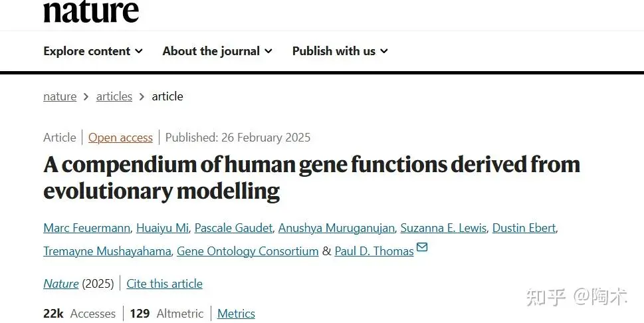644x323 pixels.
Task: Open Suzanna E. Lewis author link
Action: click(x=443, y=228)
